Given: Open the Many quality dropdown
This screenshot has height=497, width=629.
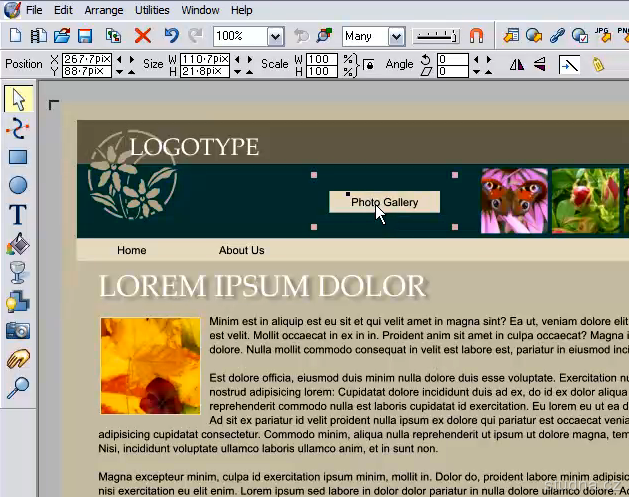Looking at the screenshot, I should tap(396, 36).
